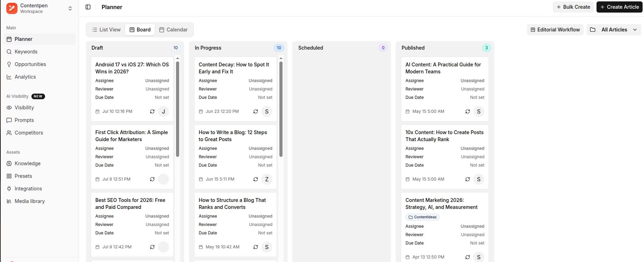
Task: Click S avatar on AI Content card
Action: pos(479,111)
